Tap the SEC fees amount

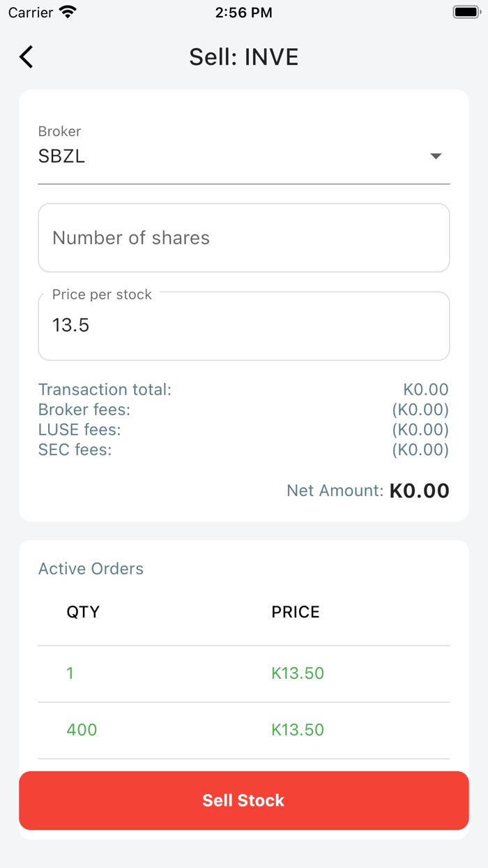click(420, 450)
